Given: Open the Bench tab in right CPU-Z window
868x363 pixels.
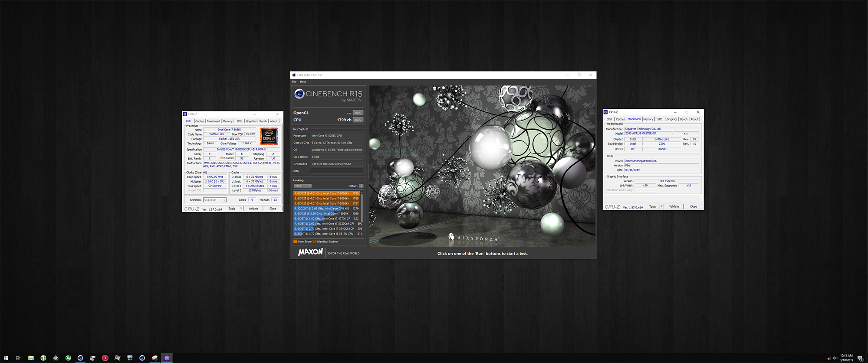Looking at the screenshot, I should click(684, 119).
